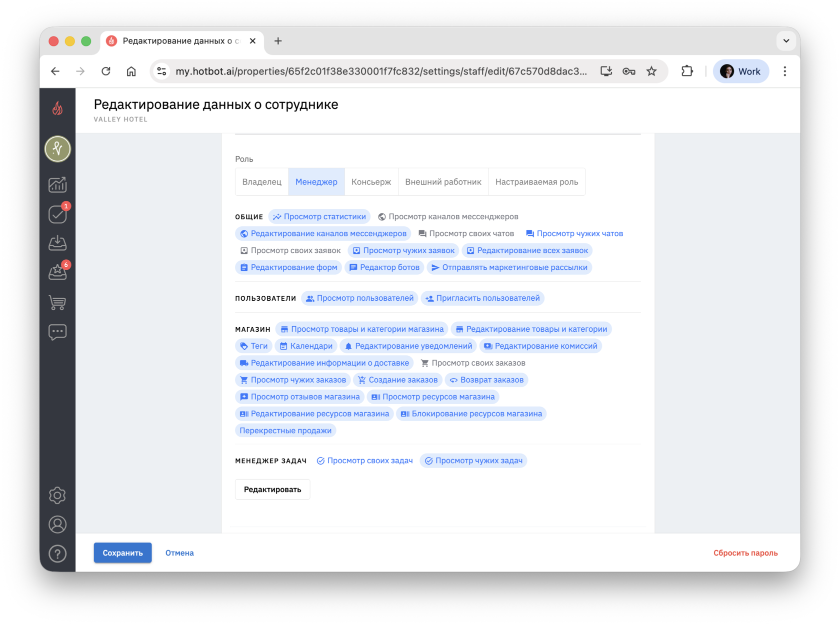Click the install app icon in address bar
The height and width of the screenshot is (624, 840).
click(606, 71)
